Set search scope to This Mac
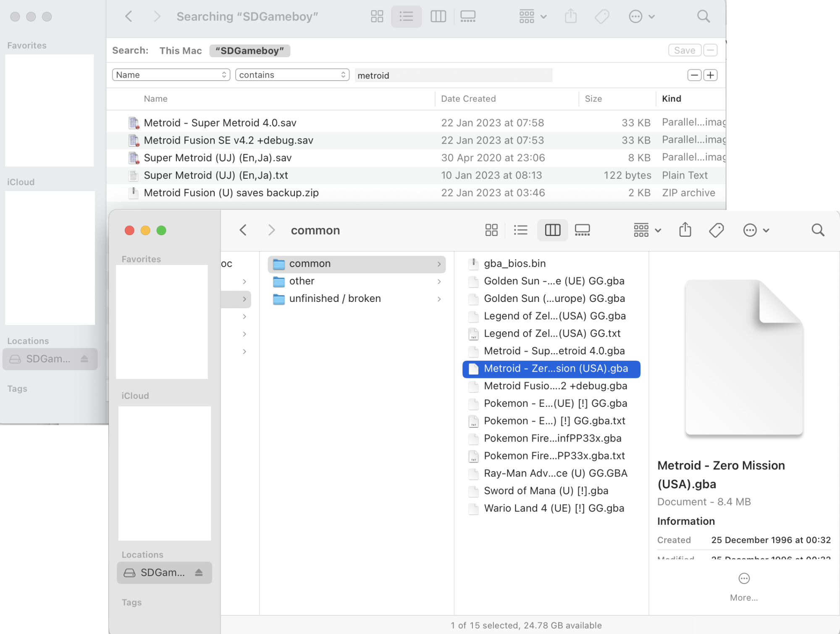 click(x=181, y=51)
